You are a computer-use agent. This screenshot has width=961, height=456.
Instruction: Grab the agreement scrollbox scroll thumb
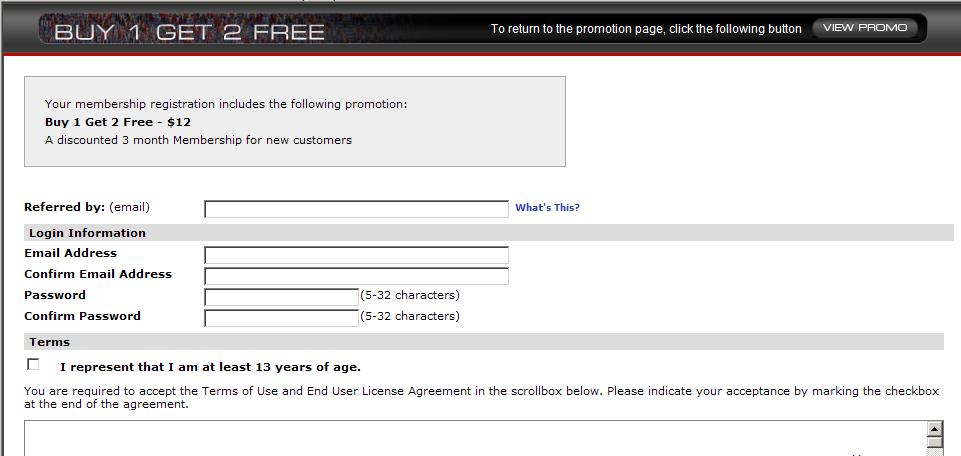coord(935,446)
